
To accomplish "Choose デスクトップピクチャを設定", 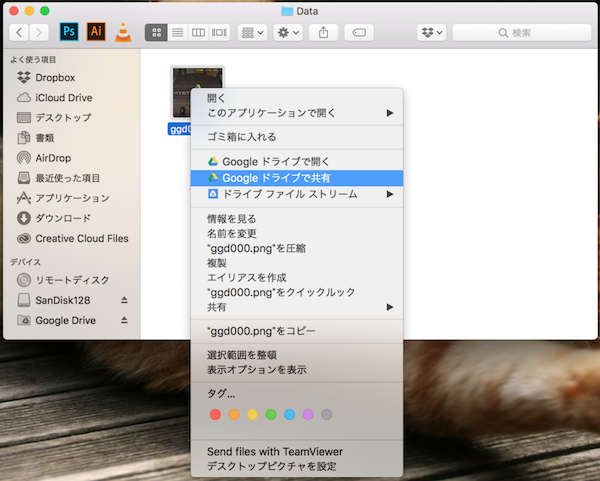I will (x=297, y=466).
